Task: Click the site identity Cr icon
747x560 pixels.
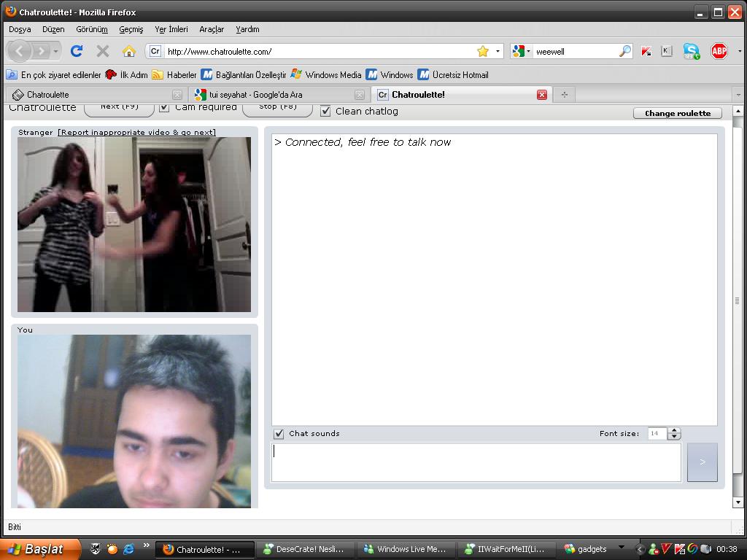Action: [155, 51]
